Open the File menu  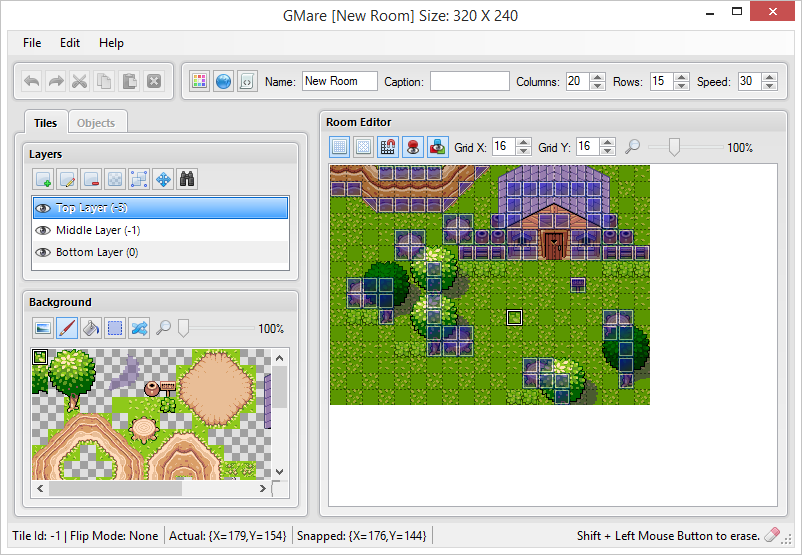(32, 43)
